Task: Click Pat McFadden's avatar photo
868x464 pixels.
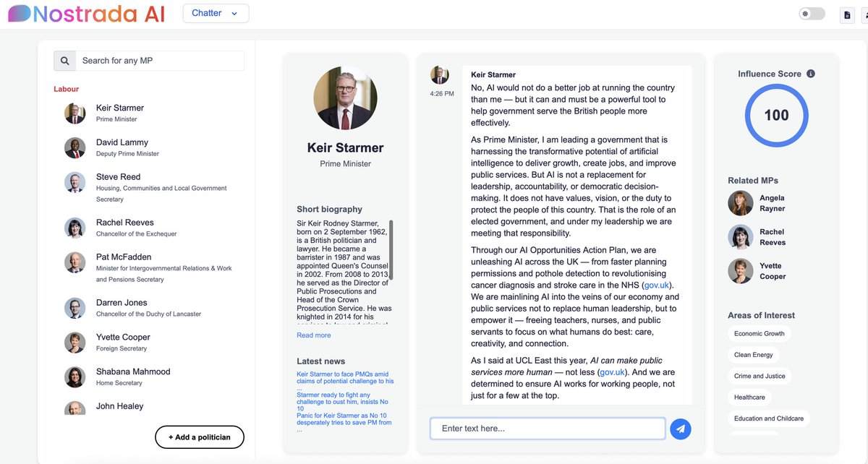Action: pyautogui.click(x=75, y=262)
